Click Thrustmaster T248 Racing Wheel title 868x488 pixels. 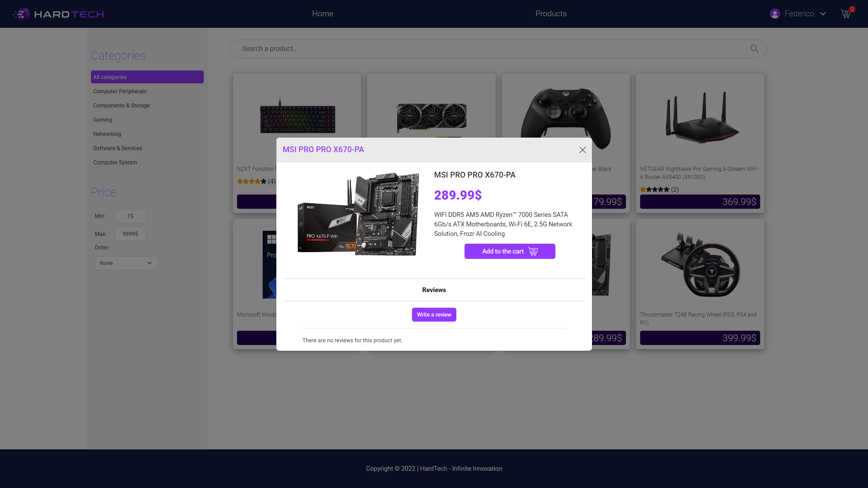pyautogui.click(x=698, y=319)
